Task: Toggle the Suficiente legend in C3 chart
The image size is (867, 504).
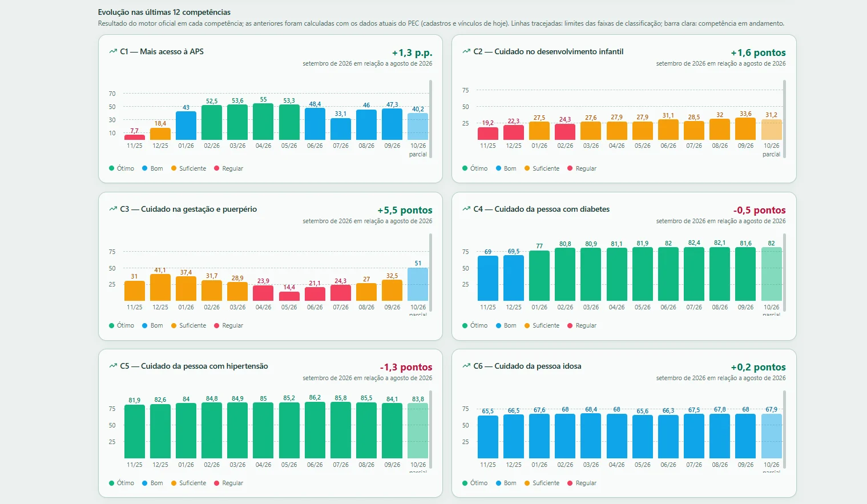Action: [188, 325]
